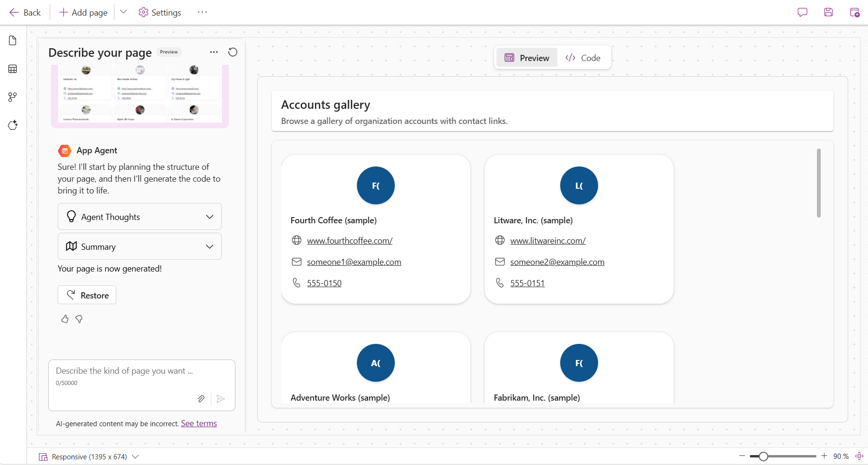868x465 pixels.
Task: Click the Save icon
Action: point(828,12)
